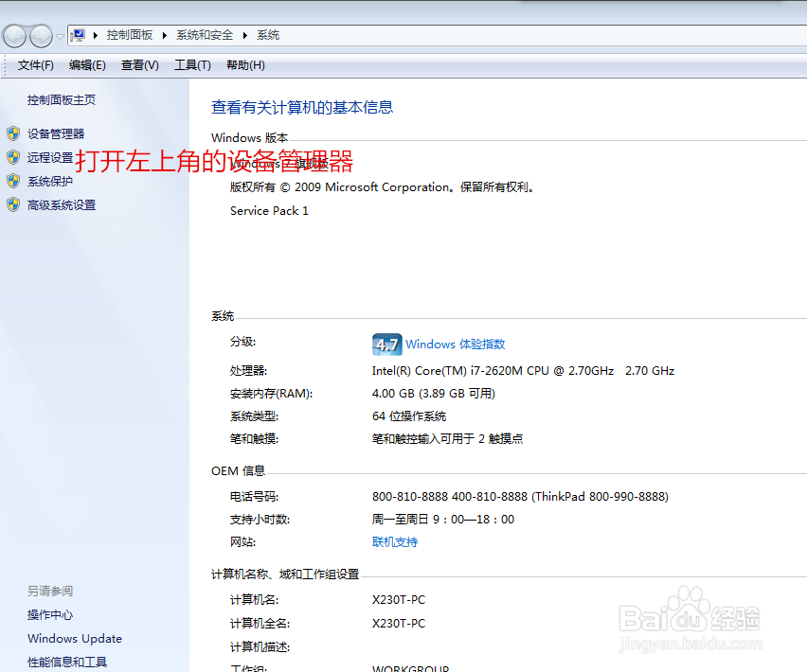Open the 联机支持 website link
This screenshot has width=807, height=672.
(x=395, y=542)
